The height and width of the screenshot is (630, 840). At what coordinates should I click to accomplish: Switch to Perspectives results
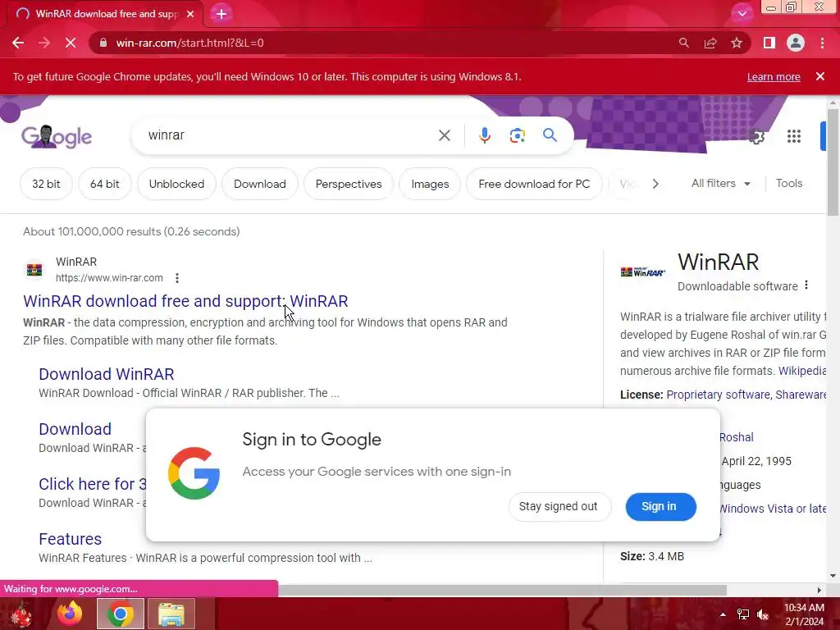pos(348,184)
